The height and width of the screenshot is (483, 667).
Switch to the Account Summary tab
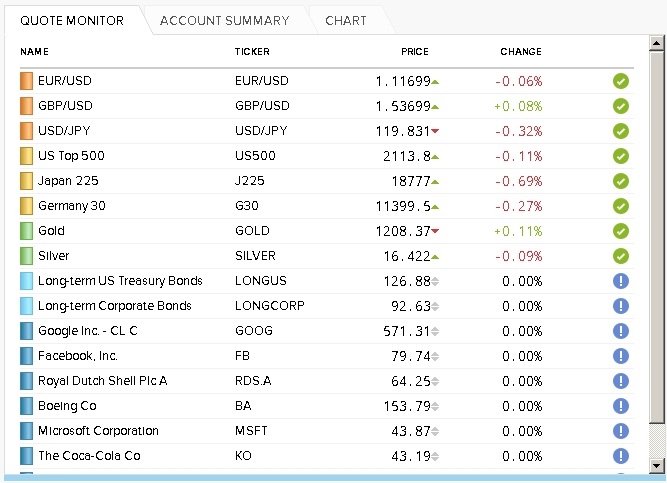coord(224,20)
